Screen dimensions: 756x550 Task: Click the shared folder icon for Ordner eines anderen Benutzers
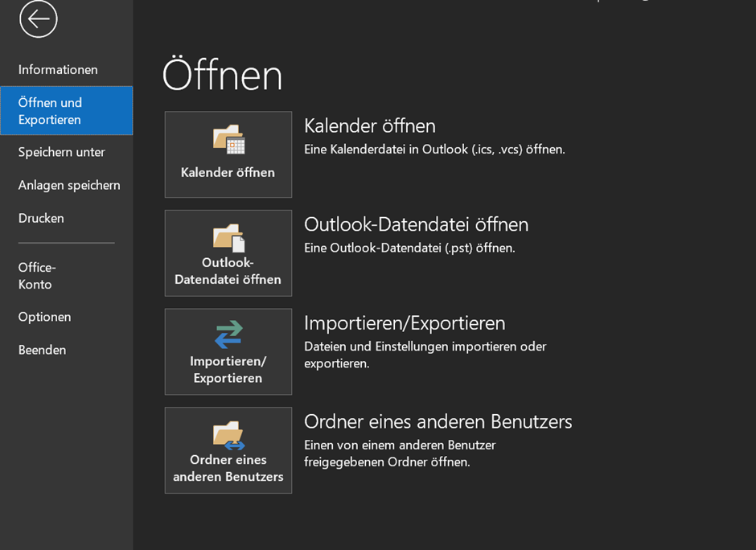[228, 435]
